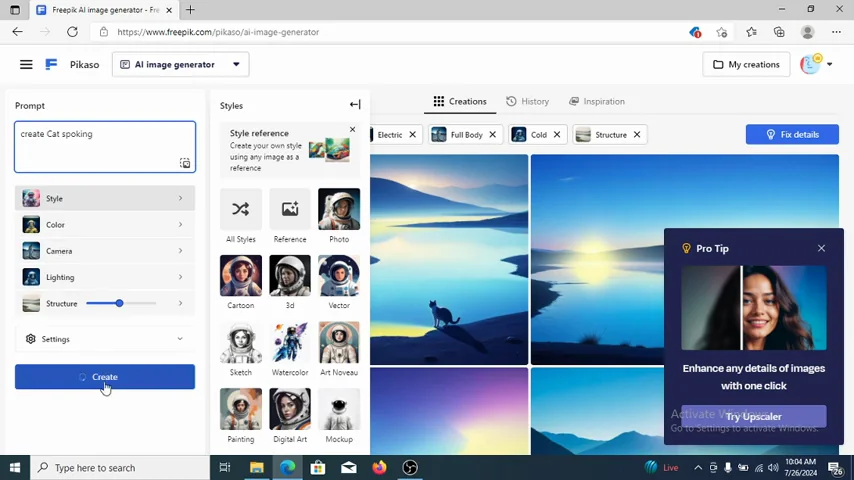Open the user avatar account menu
The image size is (854, 480).
pyautogui.click(x=816, y=64)
